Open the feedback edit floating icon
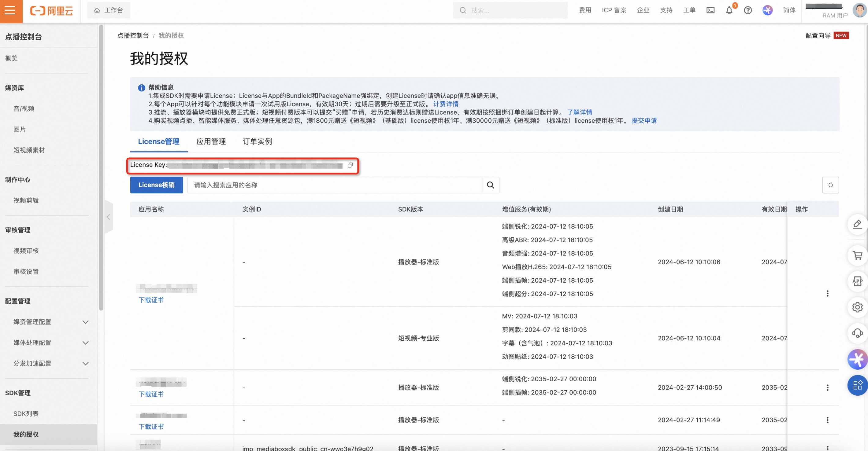The image size is (868, 451). point(858,225)
